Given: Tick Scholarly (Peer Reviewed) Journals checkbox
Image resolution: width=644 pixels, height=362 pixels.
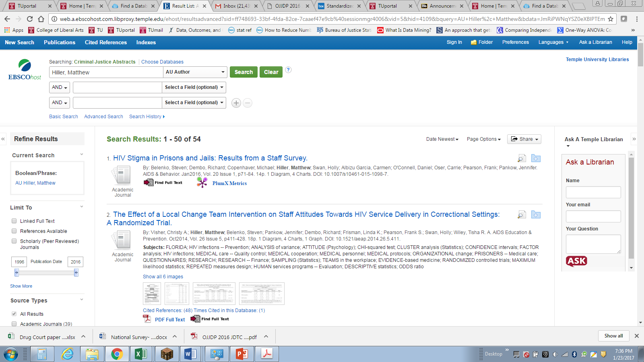Looking at the screenshot, I should pos(14,241).
